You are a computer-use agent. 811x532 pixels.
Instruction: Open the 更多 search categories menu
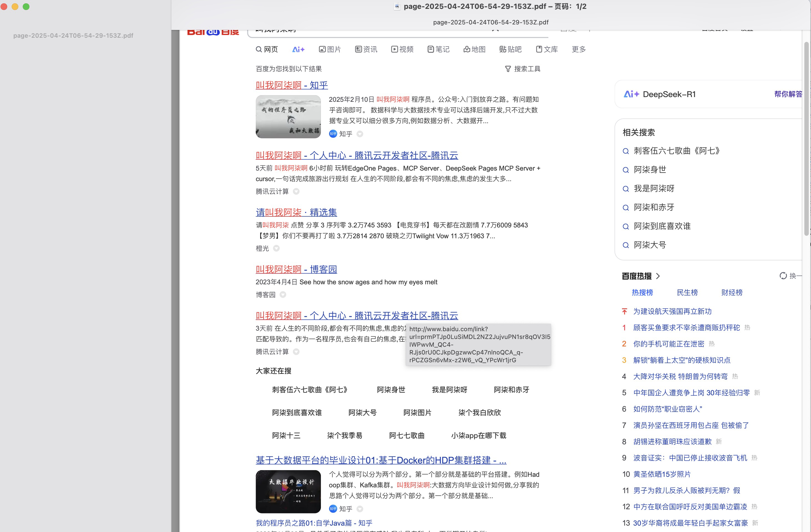[x=578, y=49]
